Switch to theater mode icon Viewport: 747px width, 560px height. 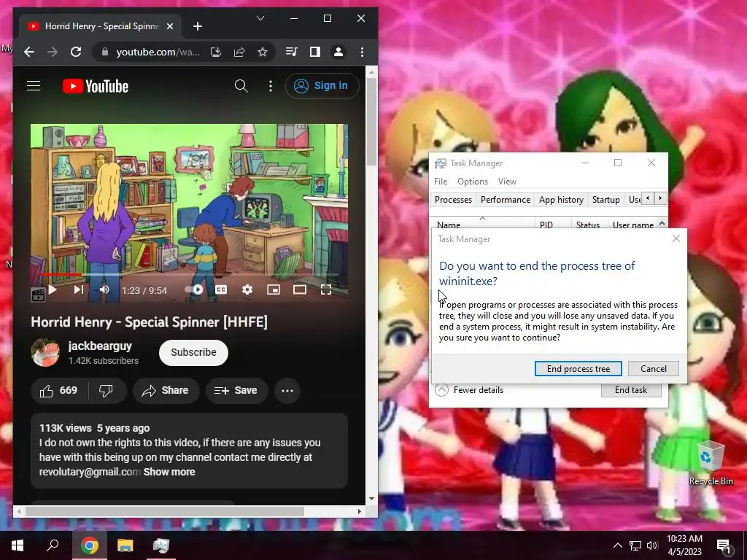tap(300, 289)
